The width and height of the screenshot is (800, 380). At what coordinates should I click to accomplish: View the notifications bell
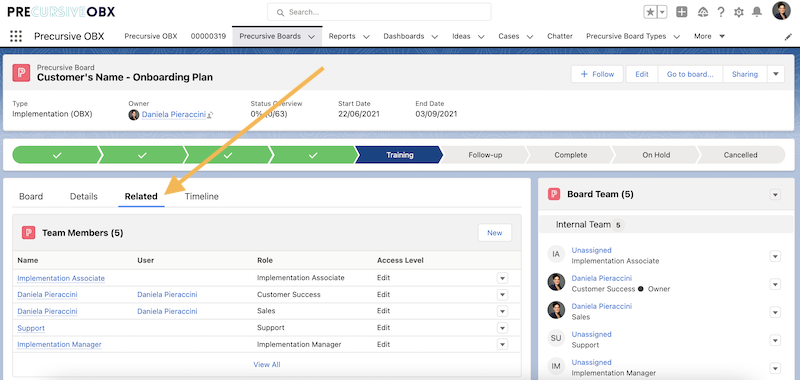pos(757,12)
